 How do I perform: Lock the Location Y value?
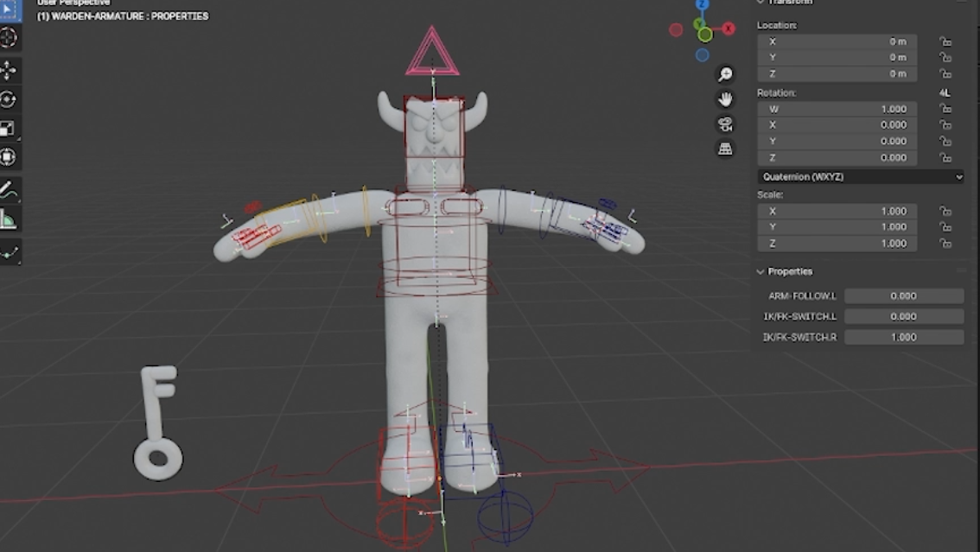945,58
